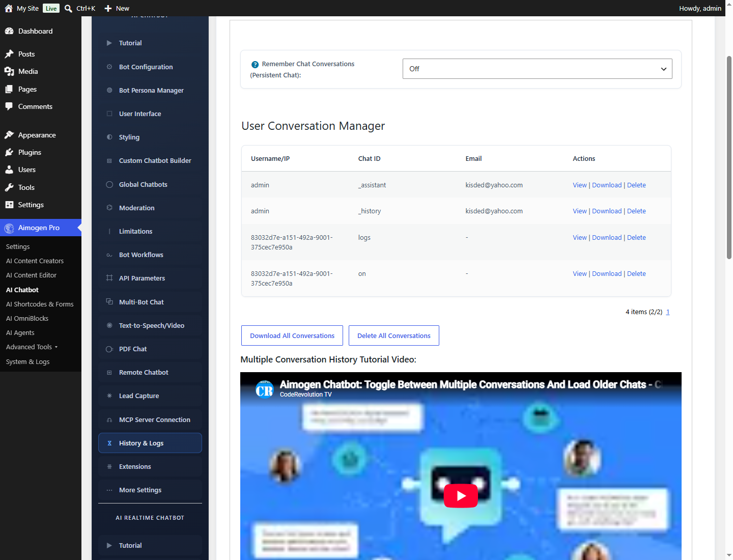Click Download All Conversations button
Screen dimensions: 733x560
292,335
